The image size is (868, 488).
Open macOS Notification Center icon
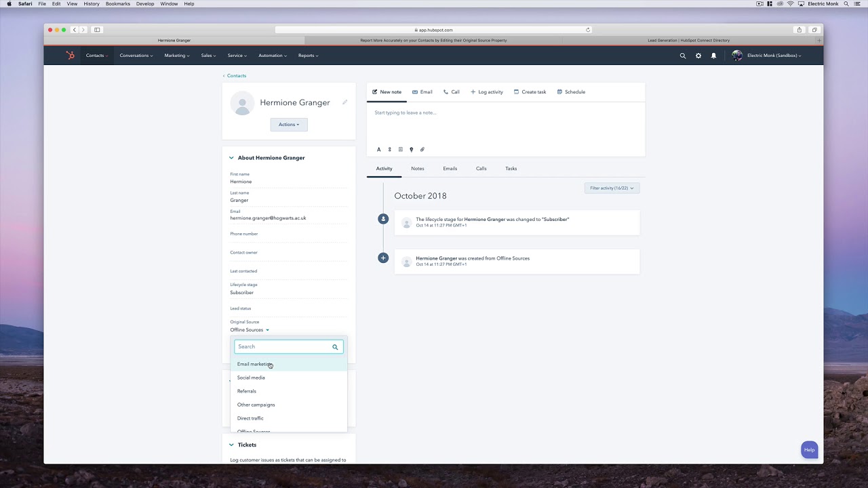coord(859,4)
